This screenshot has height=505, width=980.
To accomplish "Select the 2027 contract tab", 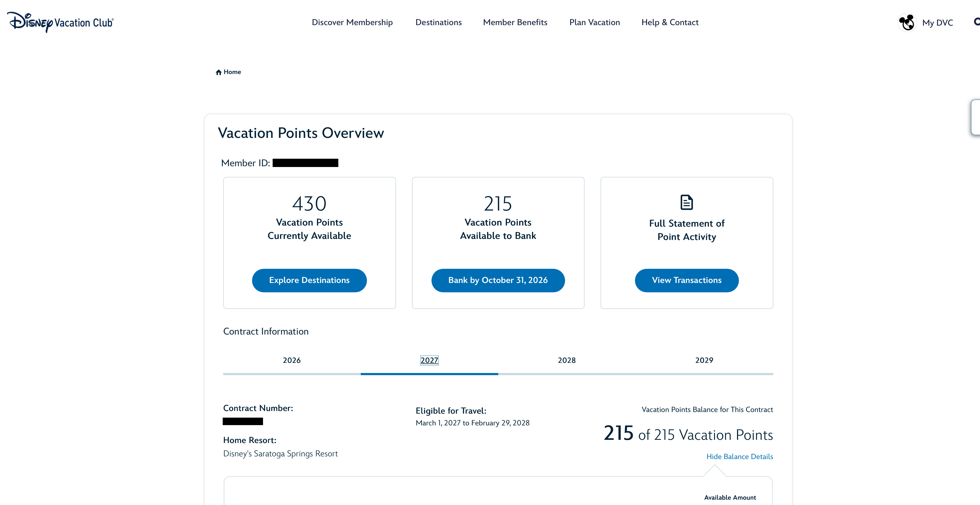I will pyautogui.click(x=429, y=360).
